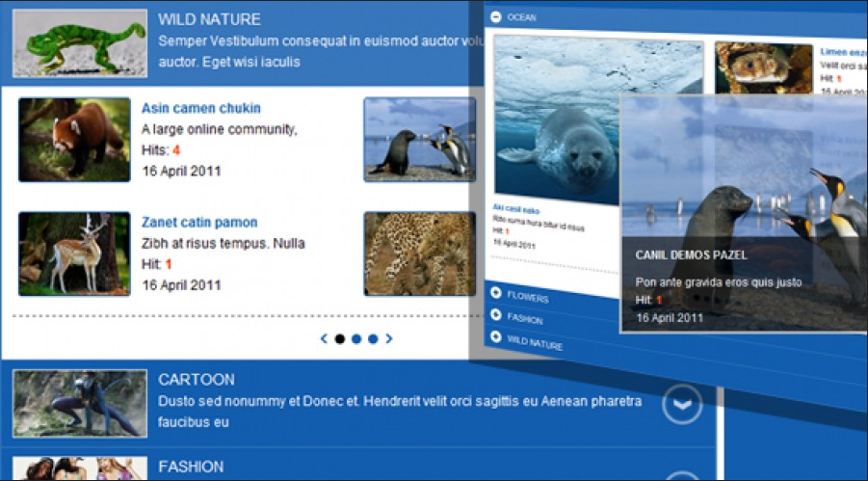The width and height of the screenshot is (868, 481).
Task: Click date 16 April 2011 under Zanet catin pamon
Action: pyautogui.click(x=181, y=285)
